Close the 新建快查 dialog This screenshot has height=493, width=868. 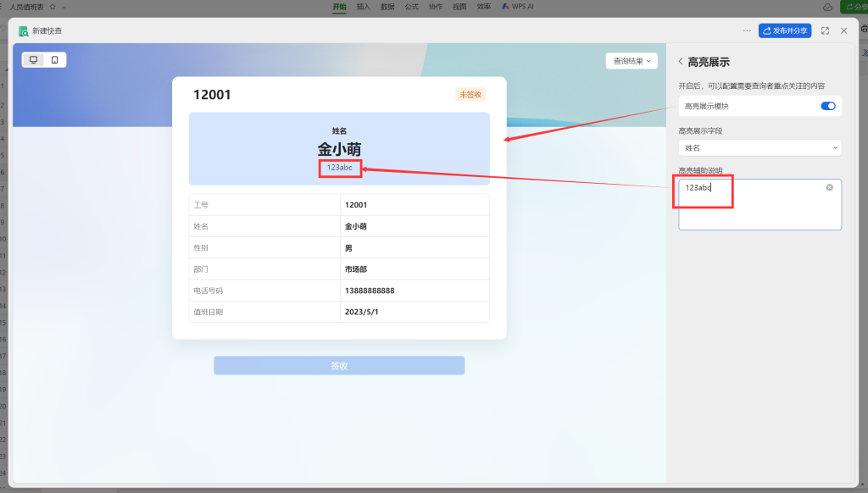pos(843,30)
